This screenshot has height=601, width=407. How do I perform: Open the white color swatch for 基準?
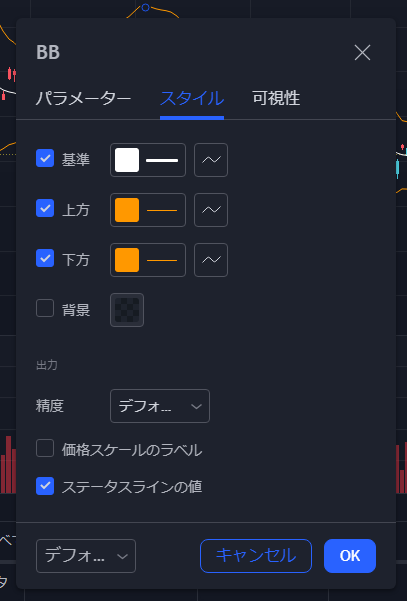(127, 160)
